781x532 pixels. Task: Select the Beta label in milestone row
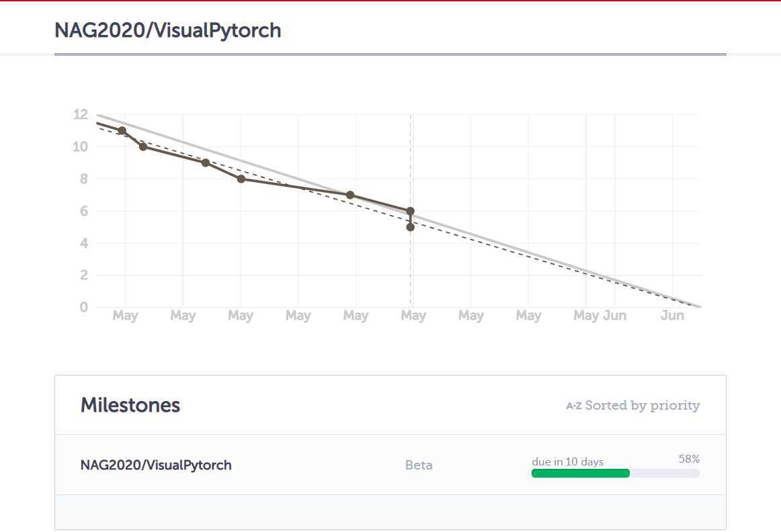[419, 465]
